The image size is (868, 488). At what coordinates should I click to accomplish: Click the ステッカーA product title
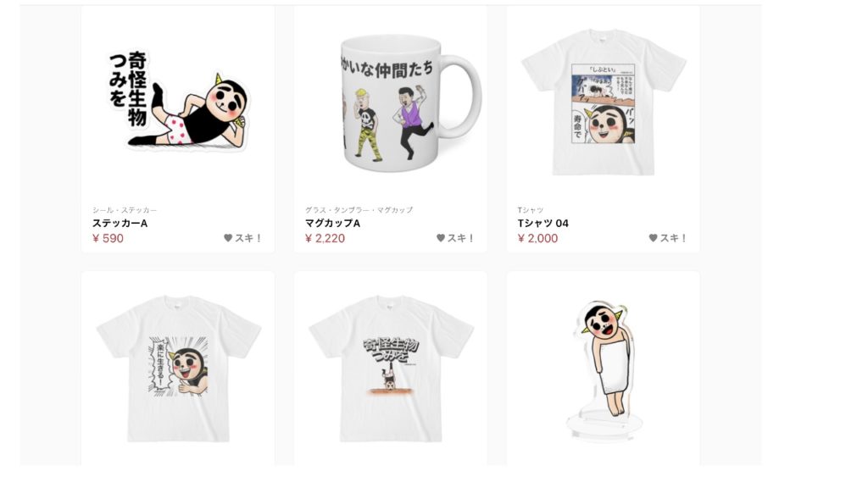click(x=120, y=224)
